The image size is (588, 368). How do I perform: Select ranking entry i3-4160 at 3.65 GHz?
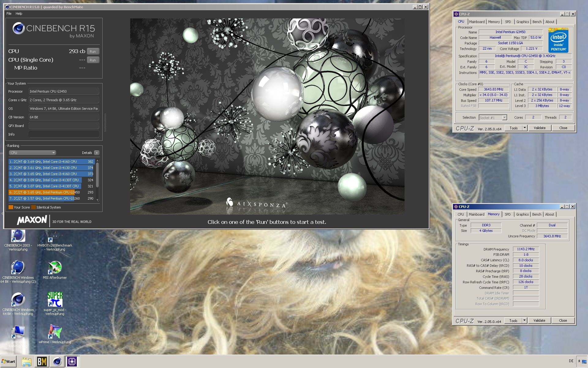coord(51,174)
